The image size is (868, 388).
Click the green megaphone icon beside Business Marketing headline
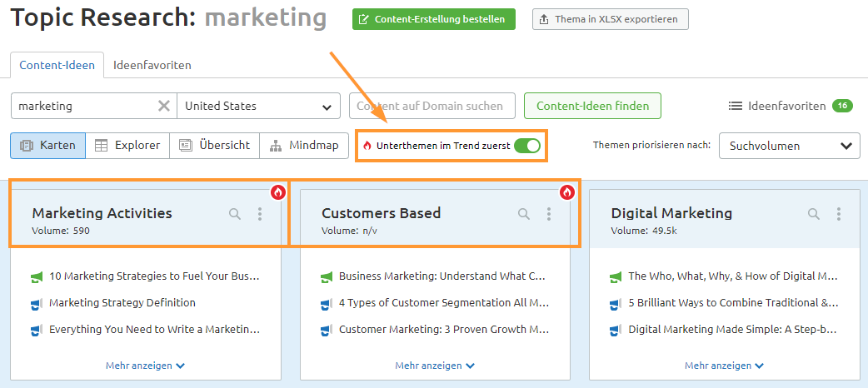point(326,276)
